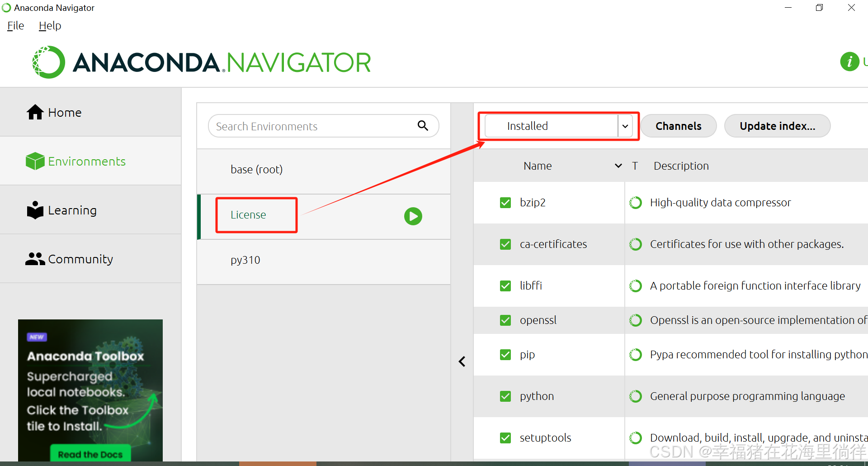The image size is (868, 466).
Task: Select the libffi package name
Action: [531, 286]
